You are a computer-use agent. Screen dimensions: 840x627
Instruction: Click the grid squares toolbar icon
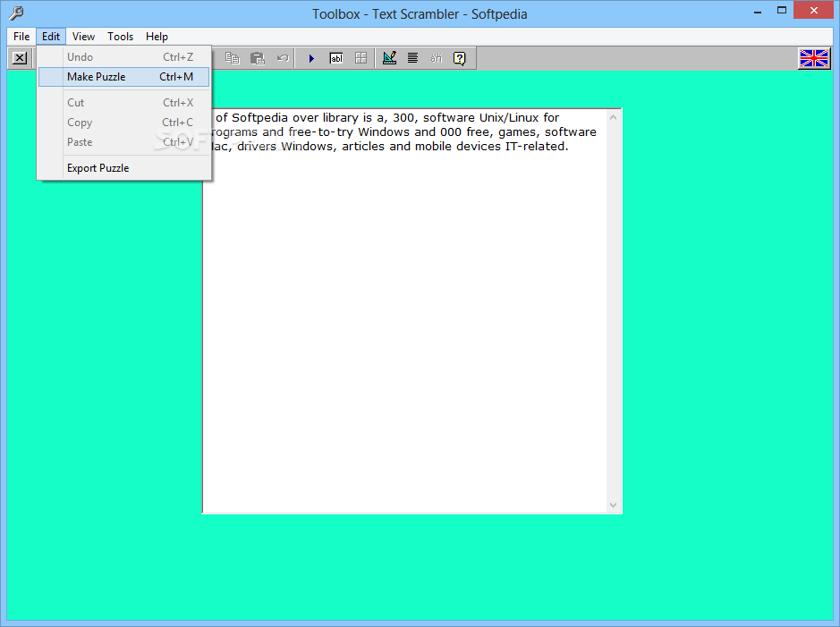click(361, 58)
